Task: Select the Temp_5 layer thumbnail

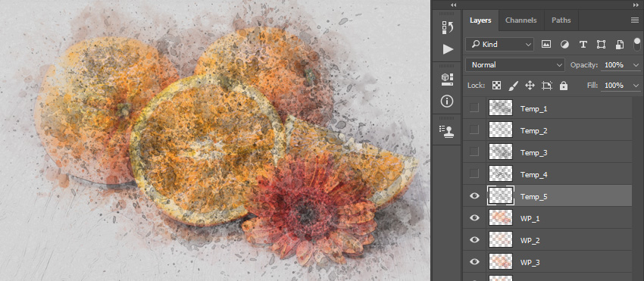Action: [501, 195]
